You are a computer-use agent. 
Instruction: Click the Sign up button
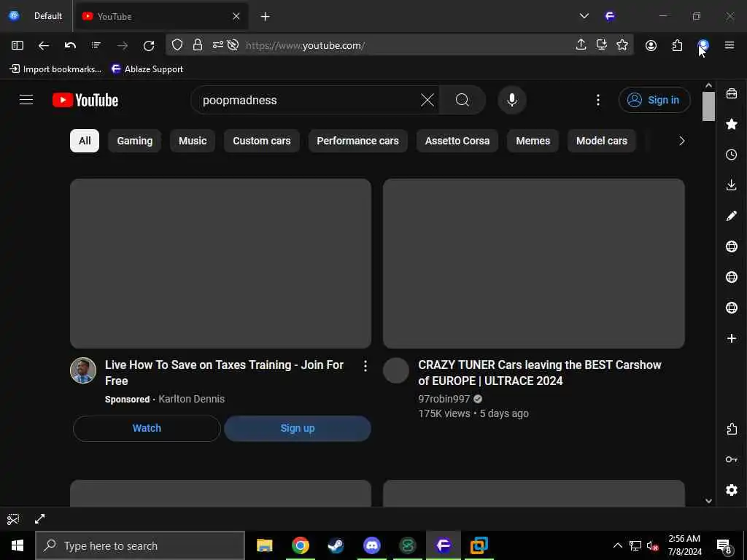(x=298, y=428)
